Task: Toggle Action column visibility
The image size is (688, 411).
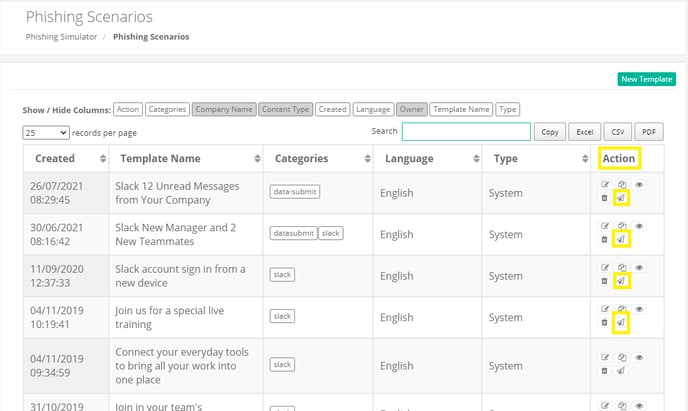Action: pyautogui.click(x=128, y=109)
